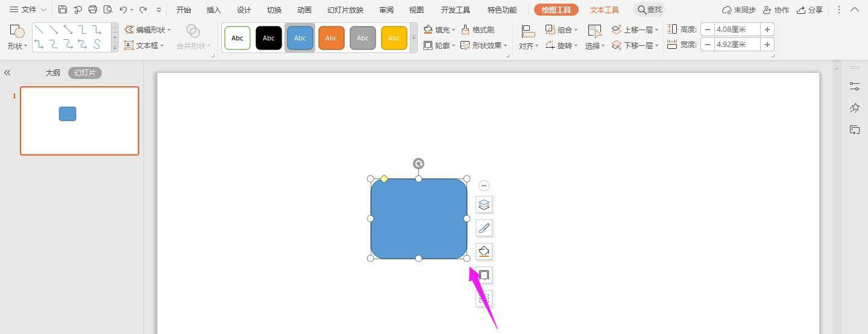868x334 pixels.
Task: Open the 幻灯片放映 tab
Action: 345,10
